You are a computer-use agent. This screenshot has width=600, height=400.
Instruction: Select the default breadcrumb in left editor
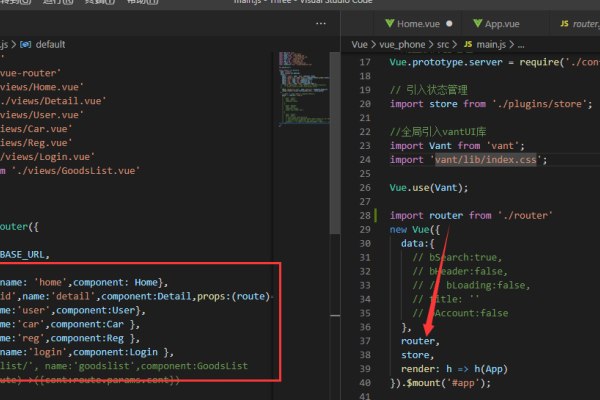click(51, 44)
